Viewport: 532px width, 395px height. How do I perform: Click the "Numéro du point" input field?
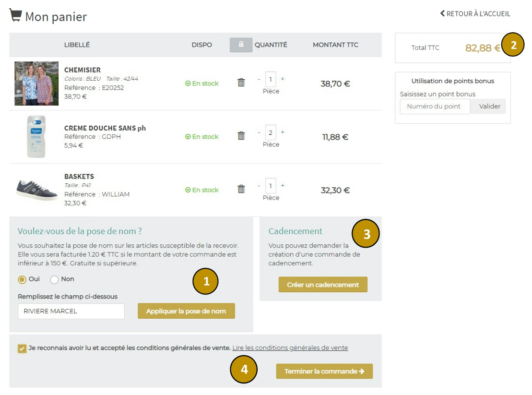[434, 107]
